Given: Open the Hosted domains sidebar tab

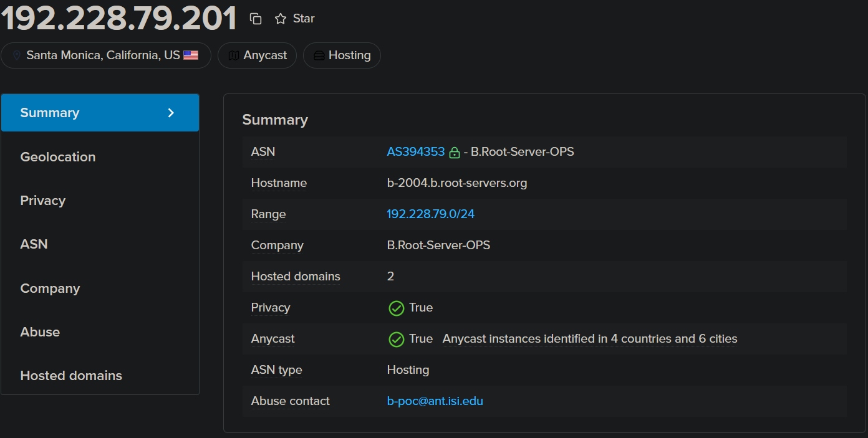Looking at the screenshot, I should pos(71,376).
